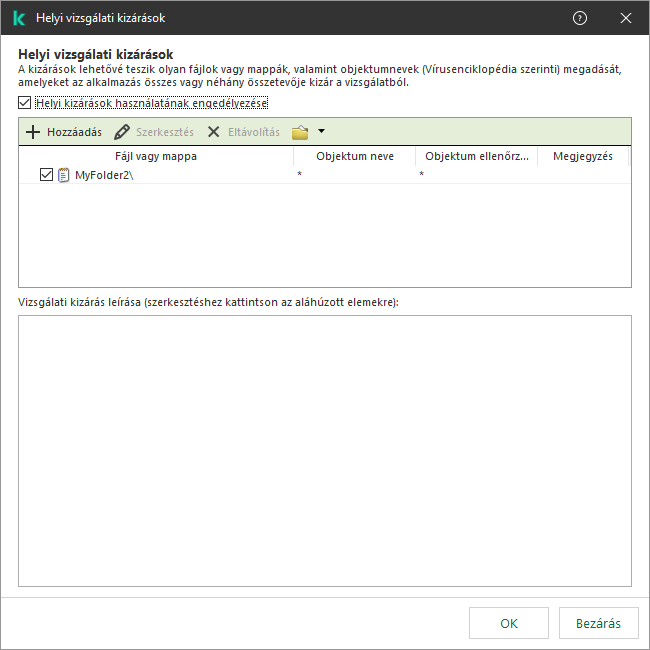650x650 pixels.
Task: Click the MyFolder2\ row document icon
Action: [x=63, y=175]
